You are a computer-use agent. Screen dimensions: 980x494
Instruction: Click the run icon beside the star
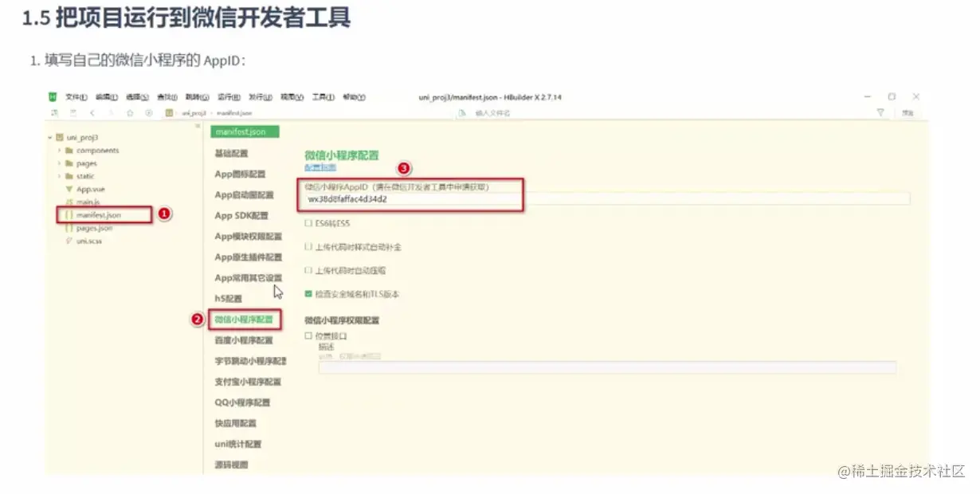tap(148, 113)
